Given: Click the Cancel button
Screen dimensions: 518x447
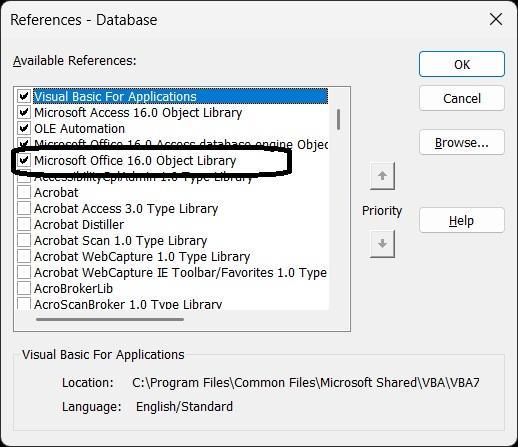Looking at the screenshot, I should (462, 98).
